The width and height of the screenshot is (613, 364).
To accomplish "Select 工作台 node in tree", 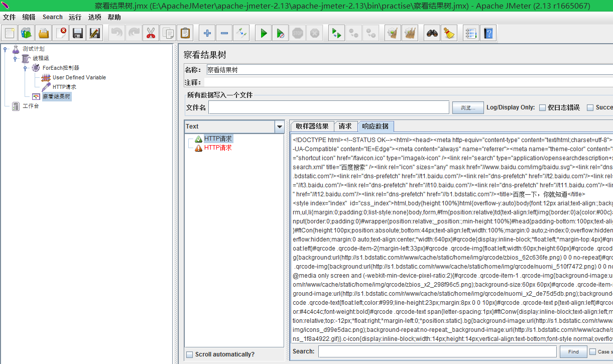I will tap(31, 106).
